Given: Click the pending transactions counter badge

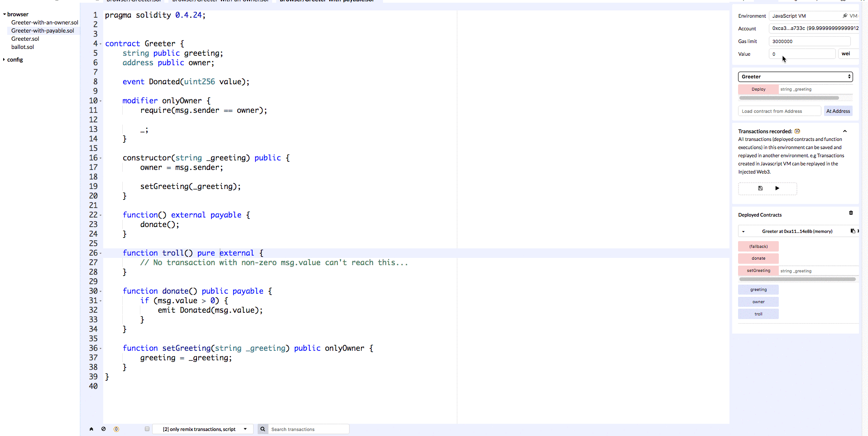Looking at the screenshot, I should click(116, 429).
